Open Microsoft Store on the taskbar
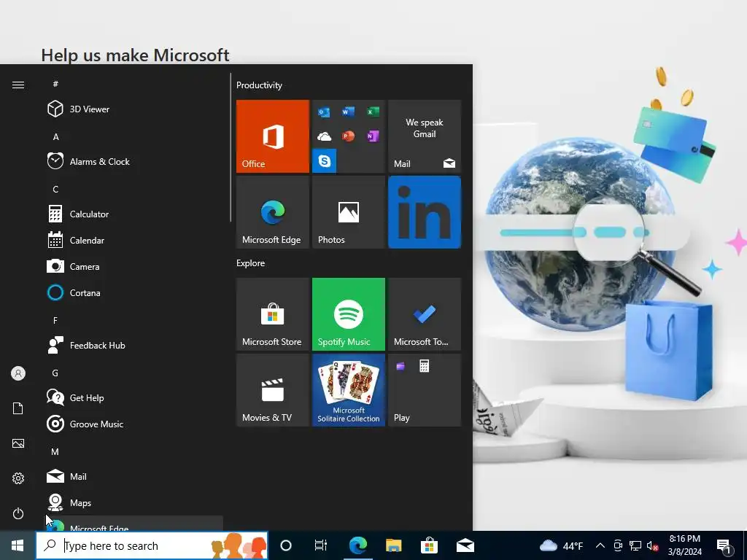The height and width of the screenshot is (560, 747). [x=429, y=545]
